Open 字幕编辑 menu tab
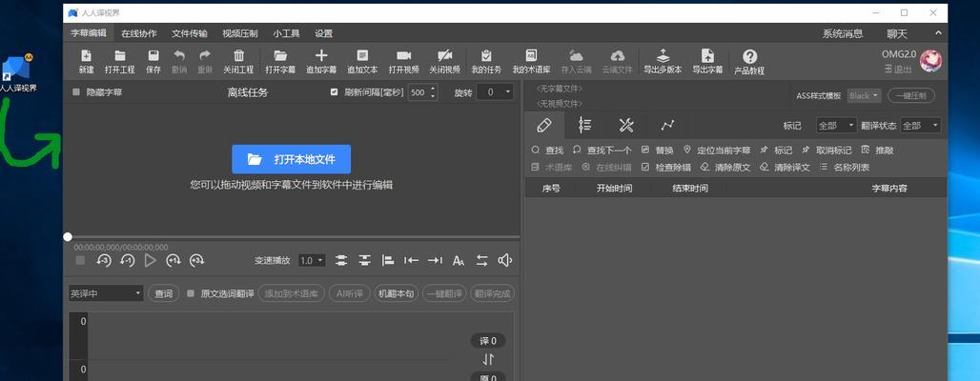The width and height of the screenshot is (980, 381). (88, 33)
